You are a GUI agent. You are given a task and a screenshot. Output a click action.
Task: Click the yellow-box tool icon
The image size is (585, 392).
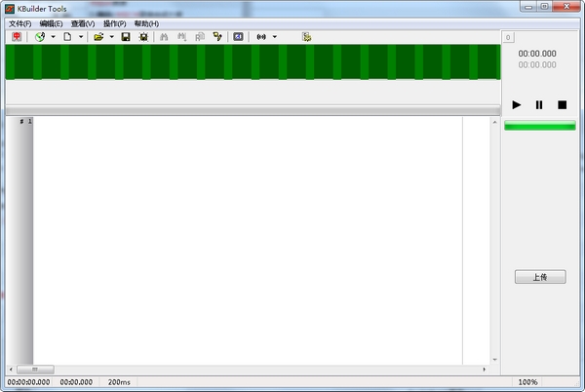click(217, 36)
